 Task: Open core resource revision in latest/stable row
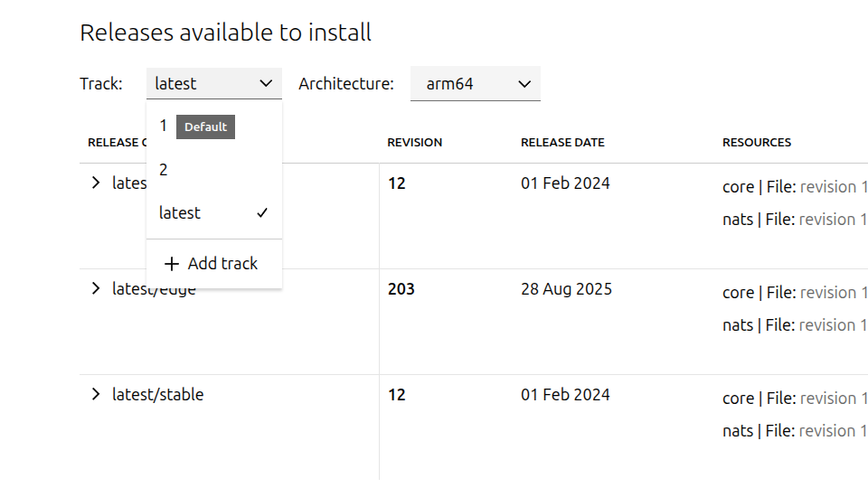(x=833, y=399)
